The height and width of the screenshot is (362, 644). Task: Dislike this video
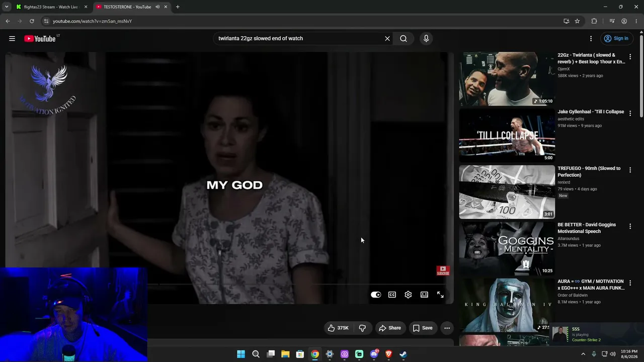coord(362,328)
